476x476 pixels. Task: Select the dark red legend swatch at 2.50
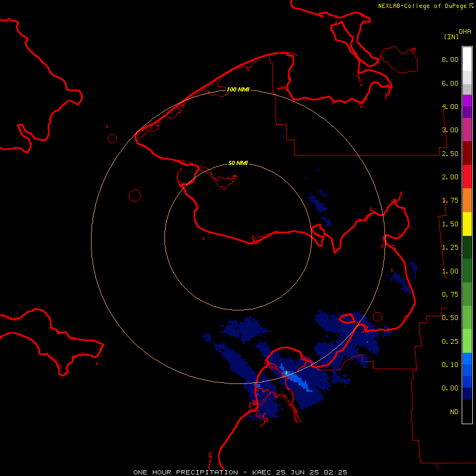click(467, 153)
